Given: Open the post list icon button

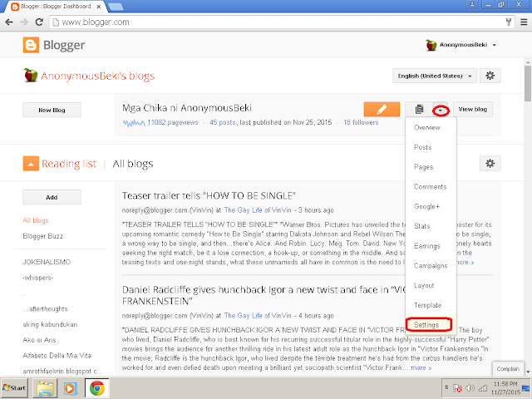Looking at the screenshot, I should coord(419,109).
